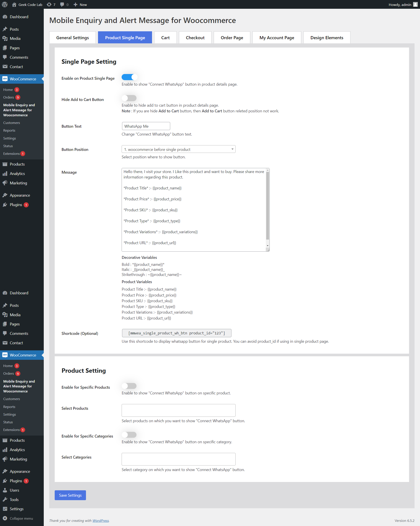Click the Contact envelope icon in the upper sidebar menu
Screen dimensions: 420x526
coord(5,67)
